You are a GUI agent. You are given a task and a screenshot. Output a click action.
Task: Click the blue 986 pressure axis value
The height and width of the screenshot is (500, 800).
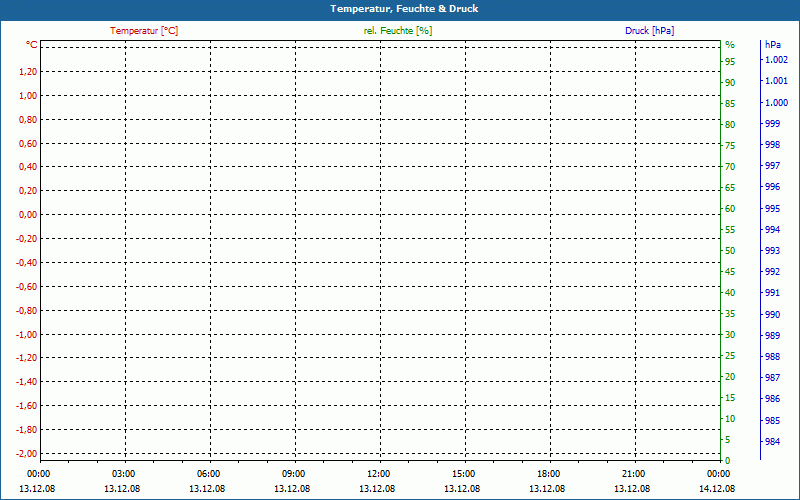point(772,399)
